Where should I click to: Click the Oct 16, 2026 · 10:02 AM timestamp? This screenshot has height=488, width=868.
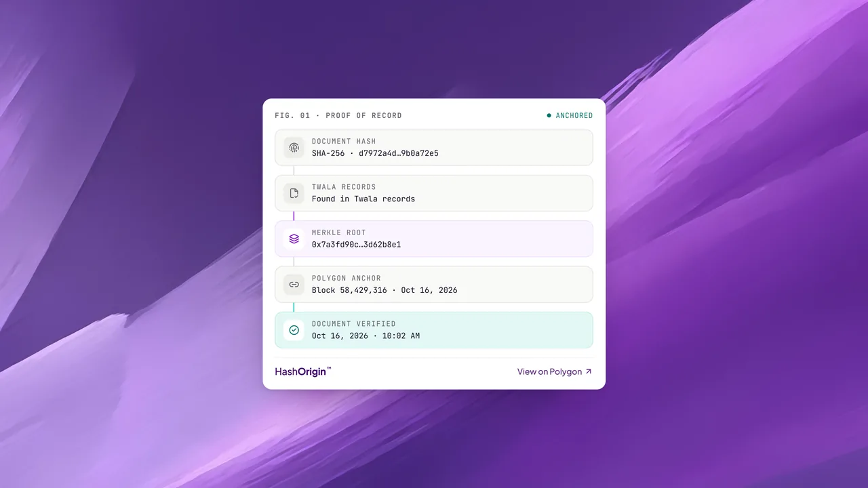pos(366,335)
